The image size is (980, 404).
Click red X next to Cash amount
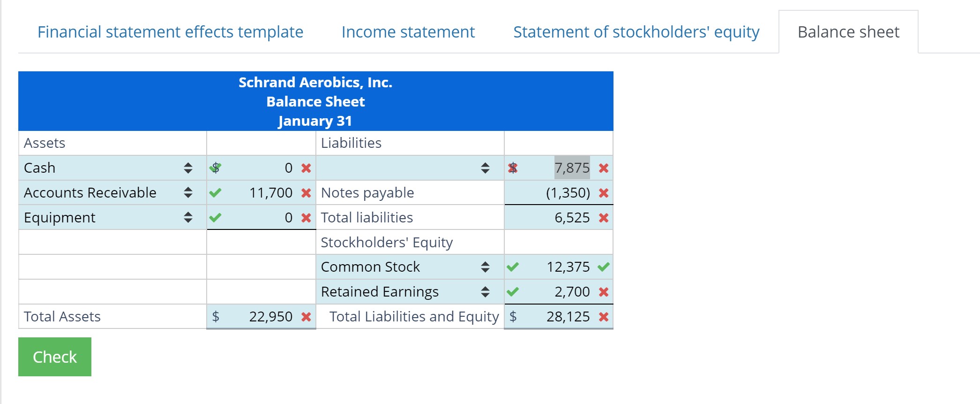[306, 168]
